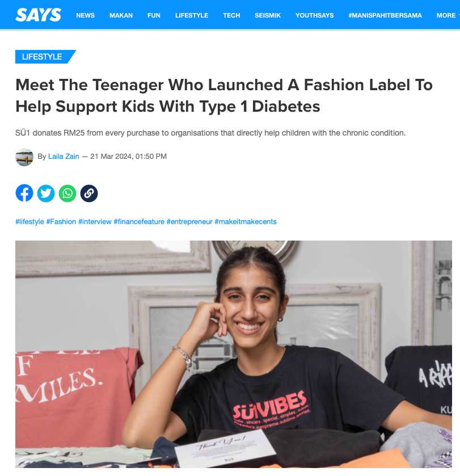Share the article on Facebook
Screen dimensions: 460x476
(24, 193)
